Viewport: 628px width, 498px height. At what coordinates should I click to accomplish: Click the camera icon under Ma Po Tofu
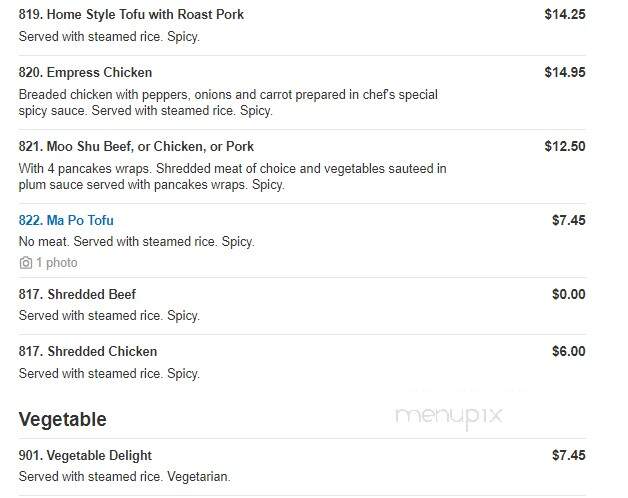[x=26, y=263]
